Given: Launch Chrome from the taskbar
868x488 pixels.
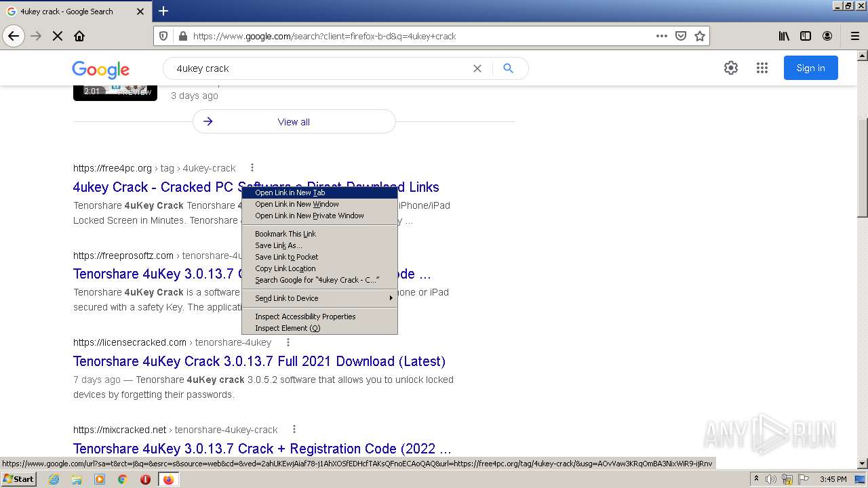Looking at the screenshot, I should point(122,479).
